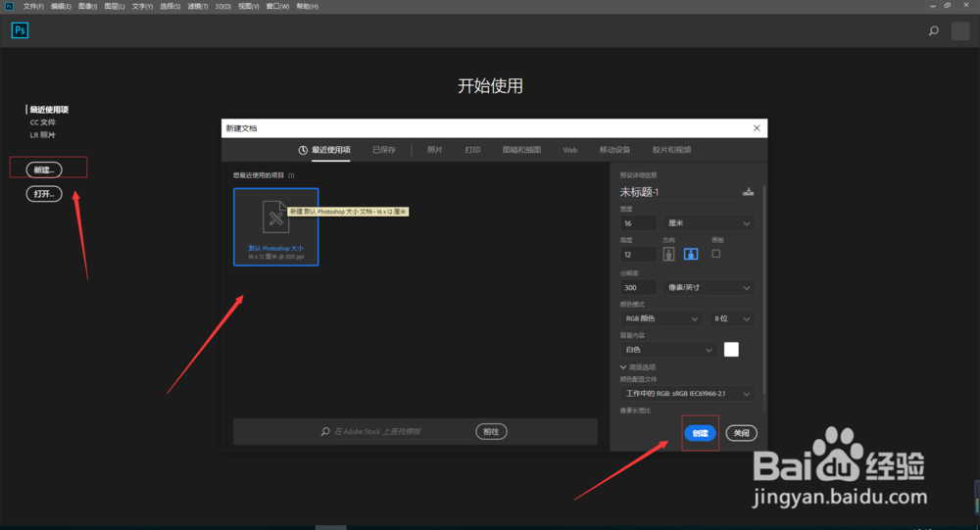The image size is (980, 530).
Task: Enable the 画板 artboard checkbox
Action: 716,254
